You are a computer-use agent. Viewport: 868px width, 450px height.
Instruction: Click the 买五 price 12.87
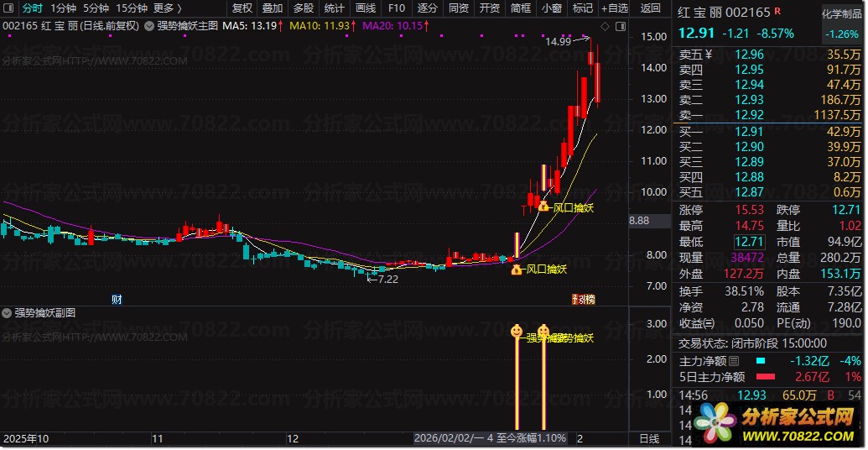[749, 192]
